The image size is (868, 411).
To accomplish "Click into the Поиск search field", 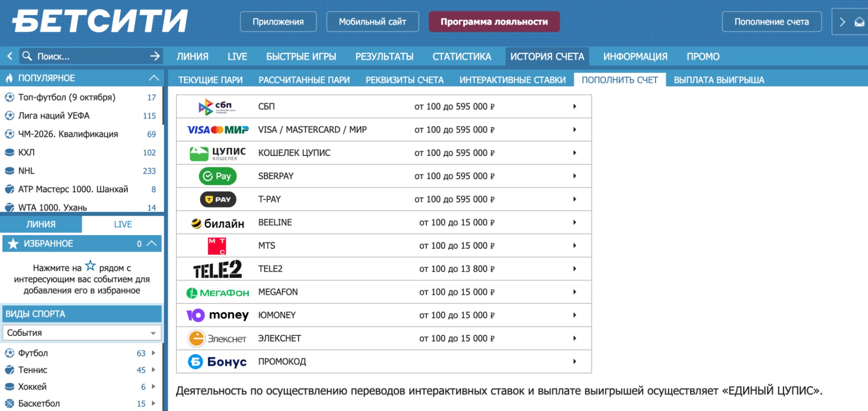I will click(91, 56).
